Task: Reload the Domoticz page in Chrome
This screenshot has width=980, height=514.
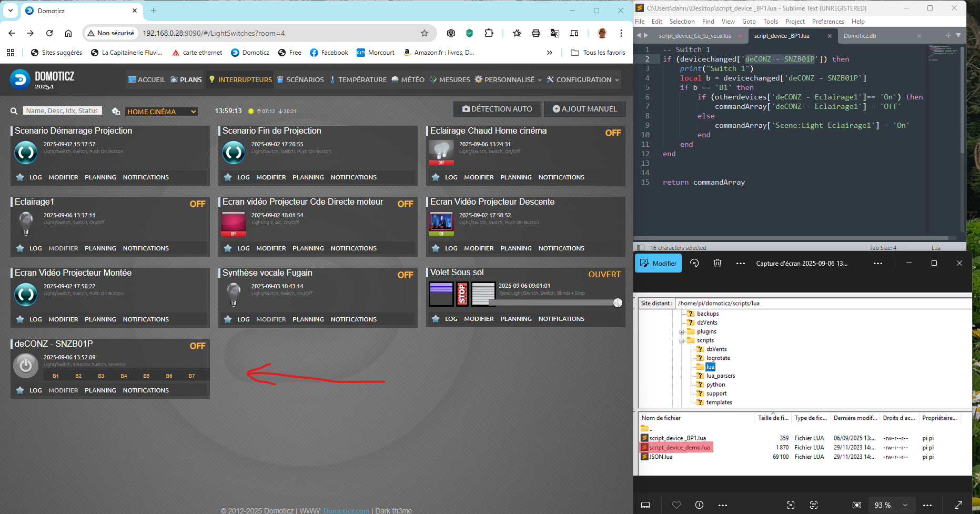Action: (49, 33)
